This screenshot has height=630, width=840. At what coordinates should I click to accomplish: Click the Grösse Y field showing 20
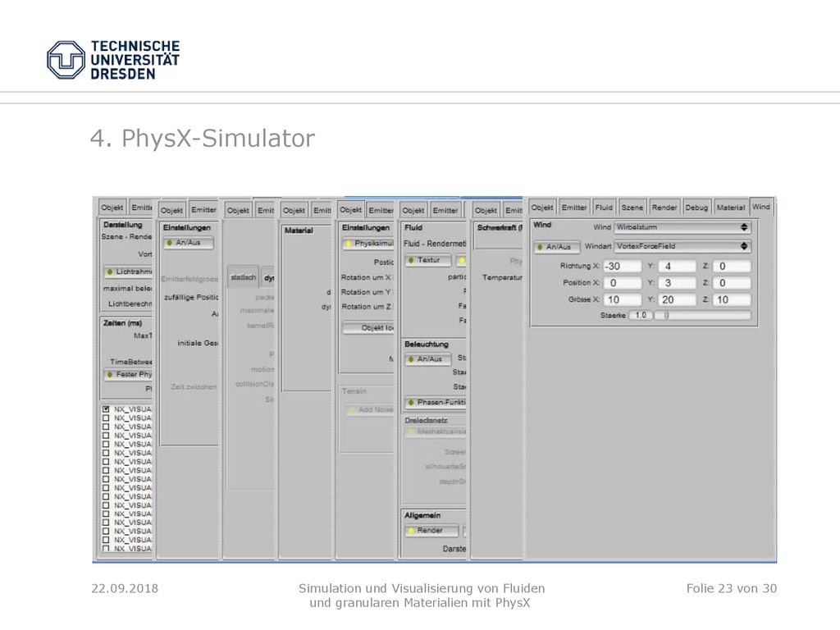pyautogui.click(x=677, y=300)
